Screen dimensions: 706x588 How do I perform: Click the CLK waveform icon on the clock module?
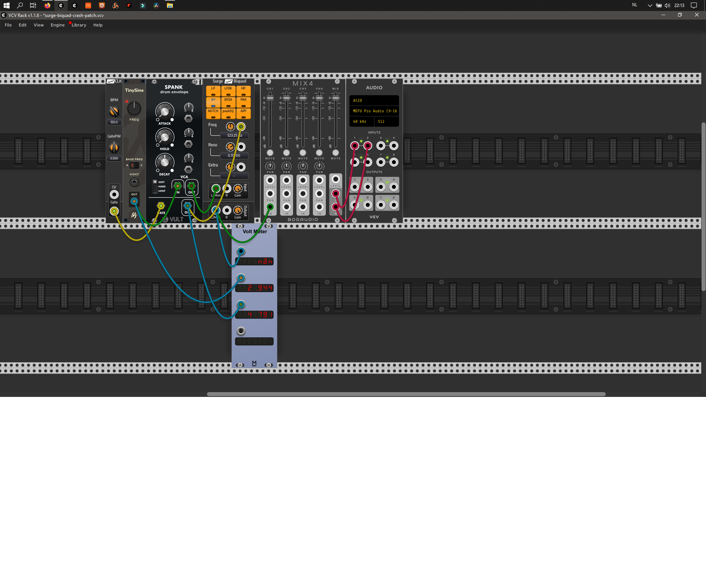click(111, 81)
